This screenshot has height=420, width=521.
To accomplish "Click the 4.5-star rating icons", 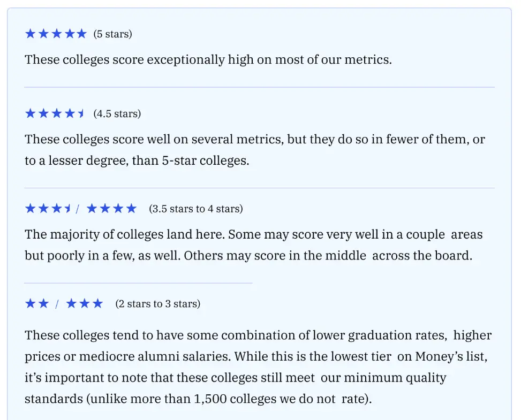I will coord(55,113).
